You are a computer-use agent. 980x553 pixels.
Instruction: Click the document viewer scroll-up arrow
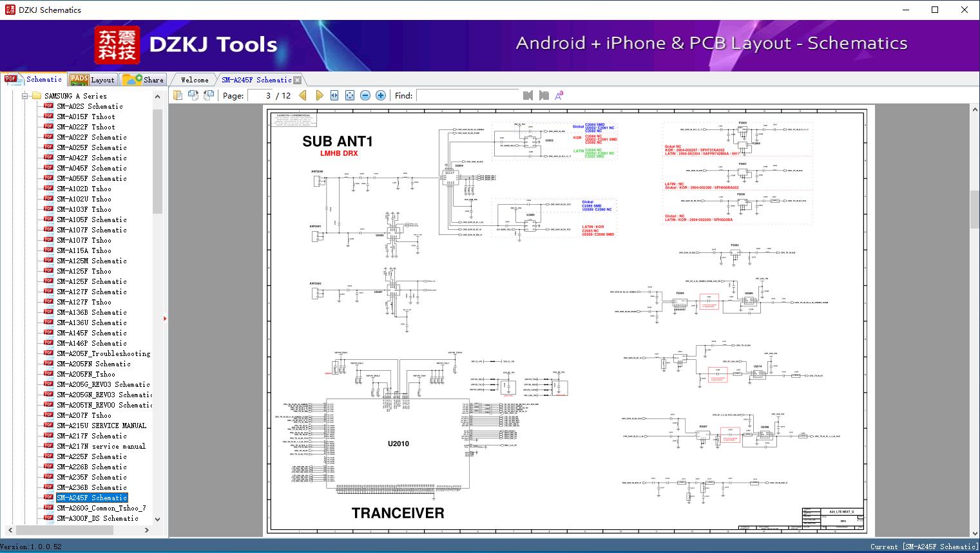point(975,110)
